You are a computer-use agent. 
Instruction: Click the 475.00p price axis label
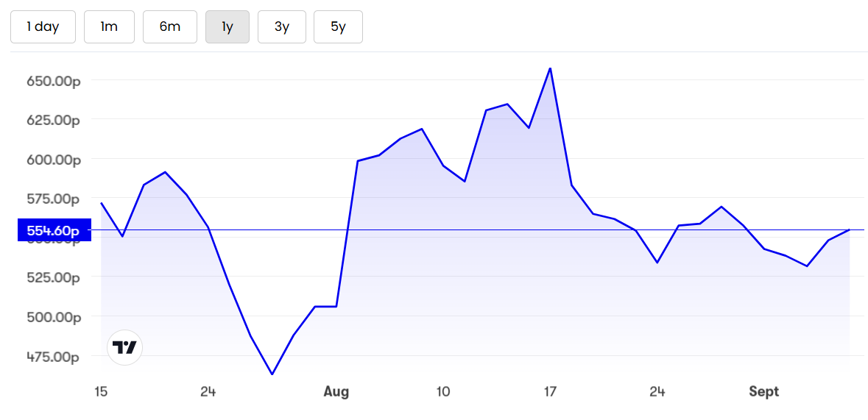[54, 357]
